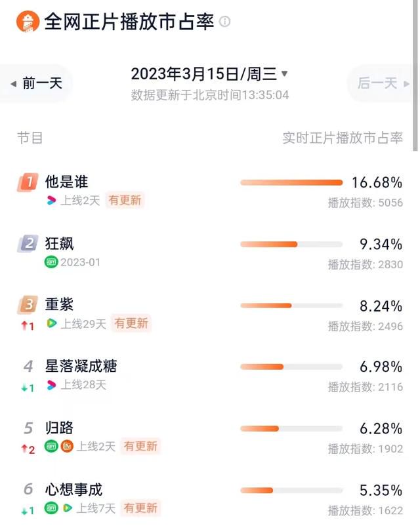Tap the iQIYI icon under 狂飙
The width and height of the screenshot is (420, 526).
click(x=51, y=262)
